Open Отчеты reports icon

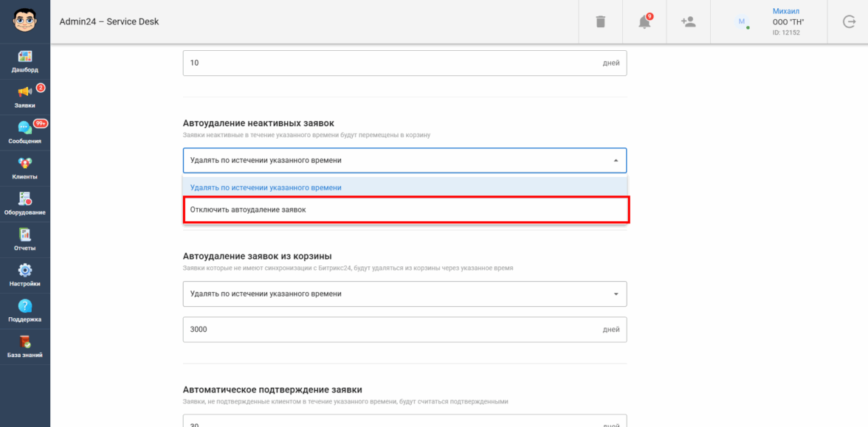point(25,235)
